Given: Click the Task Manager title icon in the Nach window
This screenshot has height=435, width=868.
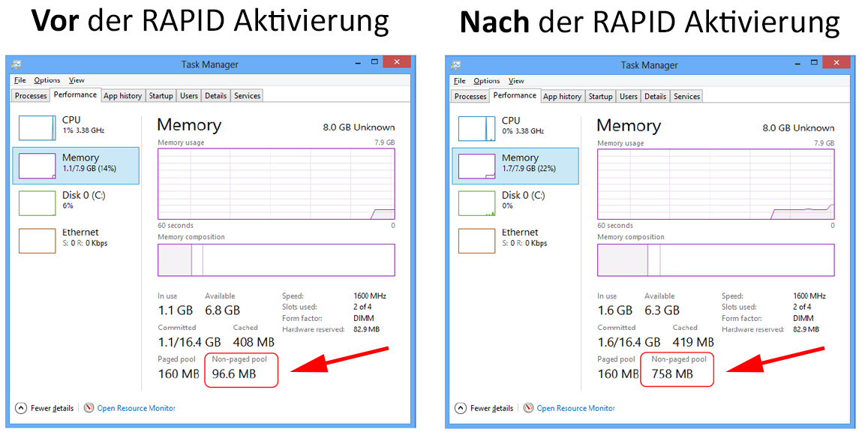Looking at the screenshot, I should [x=455, y=65].
